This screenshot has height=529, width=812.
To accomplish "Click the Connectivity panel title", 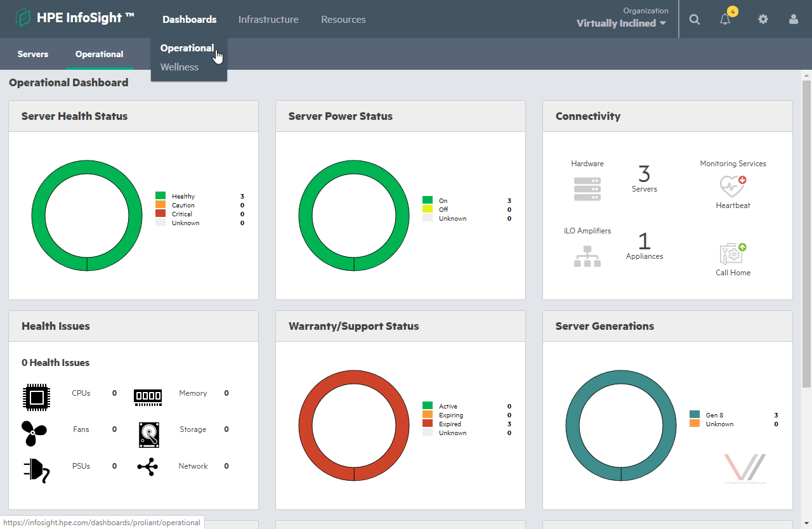I will coord(588,116).
